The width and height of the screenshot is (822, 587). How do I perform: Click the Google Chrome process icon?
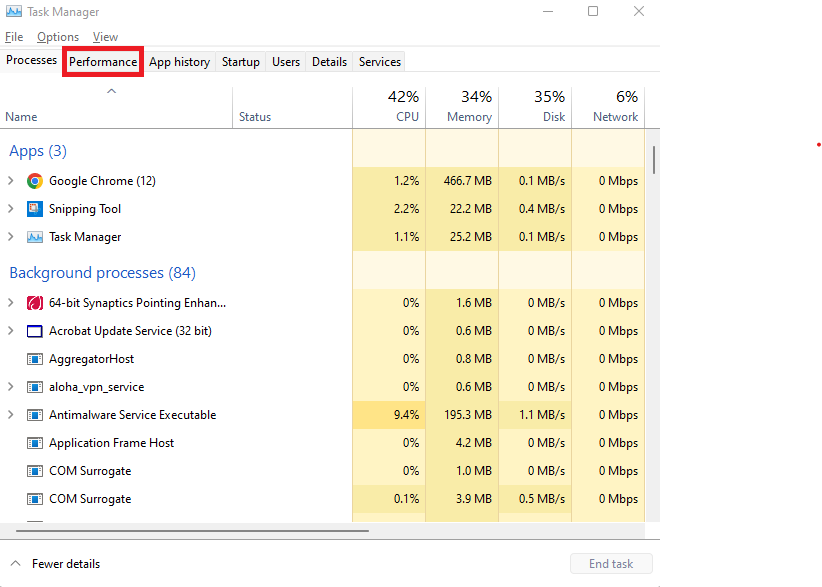35,181
